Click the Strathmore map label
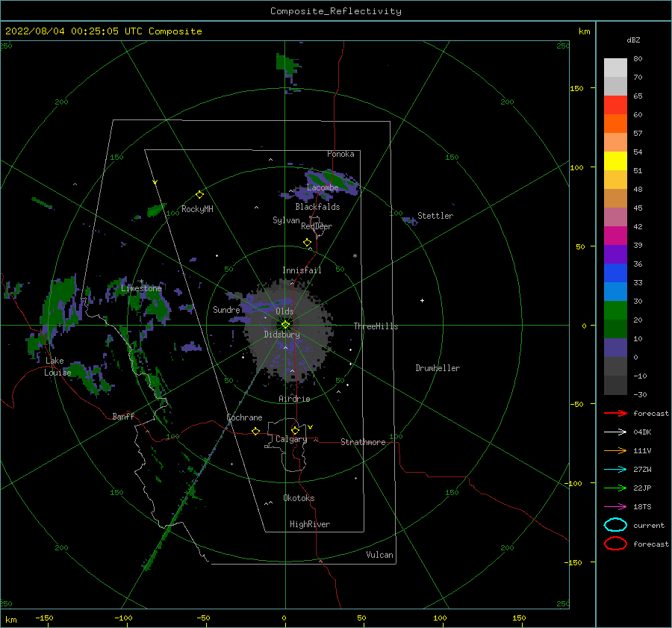Image resolution: width=672 pixels, height=628 pixels. pyautogui.click(x=363, y=442)
